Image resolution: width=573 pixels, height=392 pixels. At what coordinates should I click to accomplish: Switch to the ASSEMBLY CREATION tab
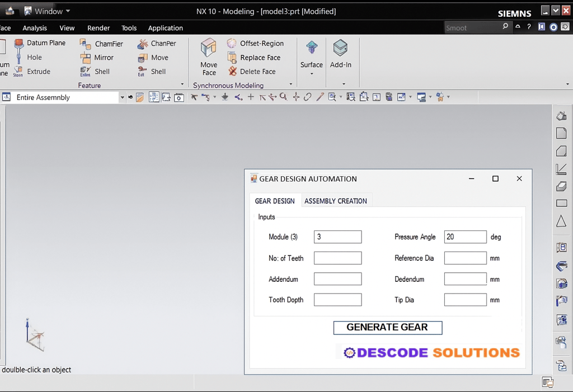[336, 201]
